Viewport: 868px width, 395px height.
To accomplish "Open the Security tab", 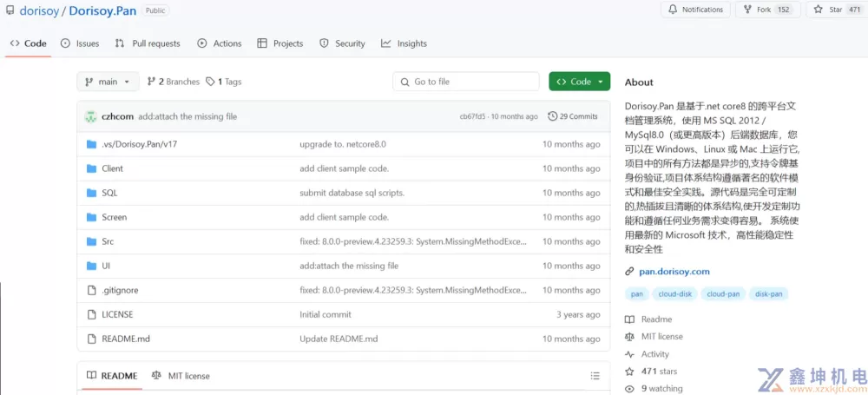I will (x=342, y=43).
